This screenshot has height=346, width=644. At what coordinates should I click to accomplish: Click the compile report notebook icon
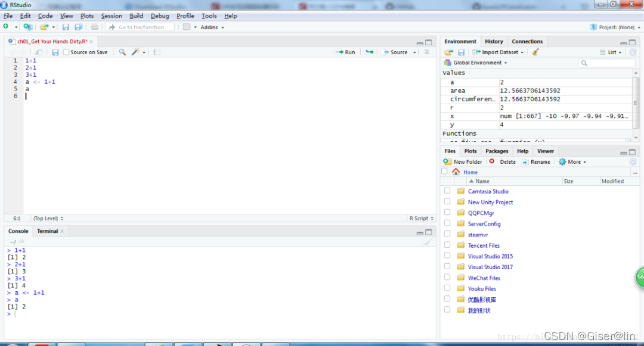pyautogui.click(x=157, y=52)
